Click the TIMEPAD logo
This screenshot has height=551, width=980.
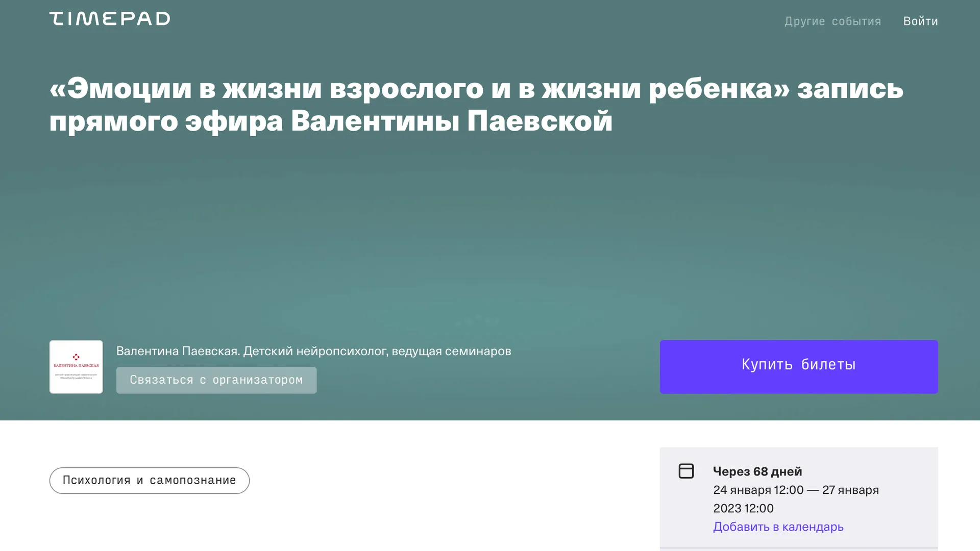(x=109, y=19)
